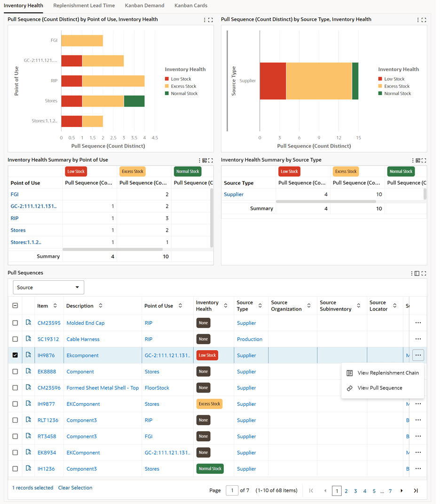Click pivot layout icon for Summary by Source Type
The width and height of the screenshot is (440, 504).
[x=418, y=160]
